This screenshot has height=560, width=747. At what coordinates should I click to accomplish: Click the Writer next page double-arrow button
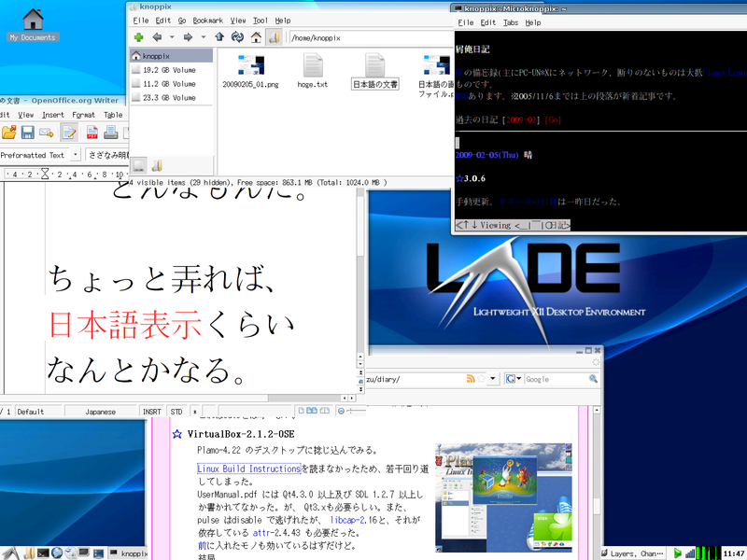(360, 389)
